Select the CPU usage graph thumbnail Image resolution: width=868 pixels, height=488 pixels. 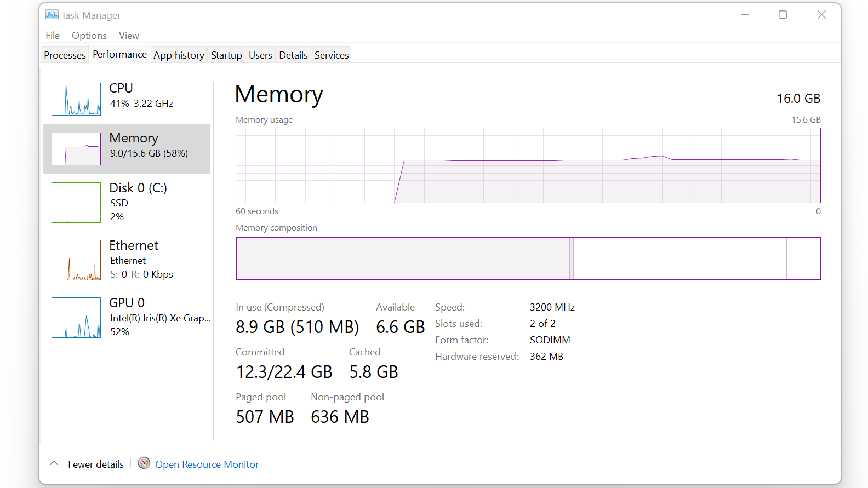tap(76, 99)
